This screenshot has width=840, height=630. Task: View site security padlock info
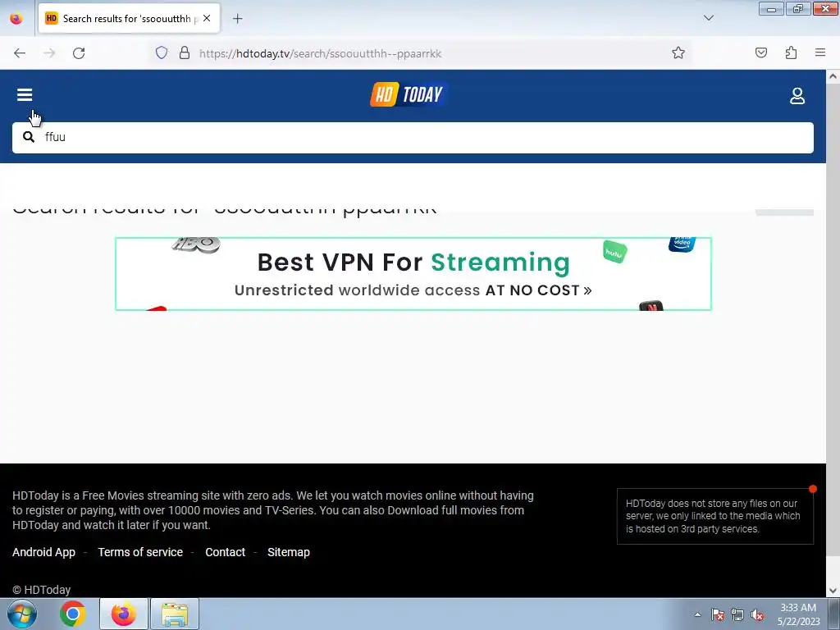tap(185, 52)
